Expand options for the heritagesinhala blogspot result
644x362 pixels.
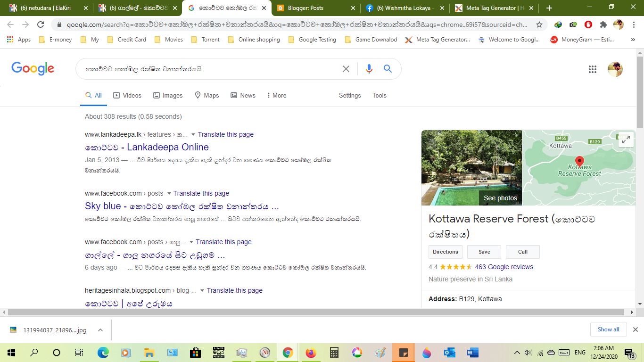(x=202, y=291)
